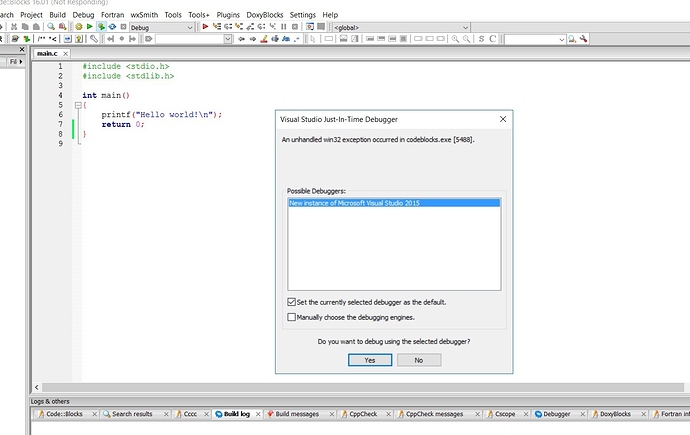Click the Paste icon
Image resolution: width=690 pixels, height=435 pixels.
36,27
